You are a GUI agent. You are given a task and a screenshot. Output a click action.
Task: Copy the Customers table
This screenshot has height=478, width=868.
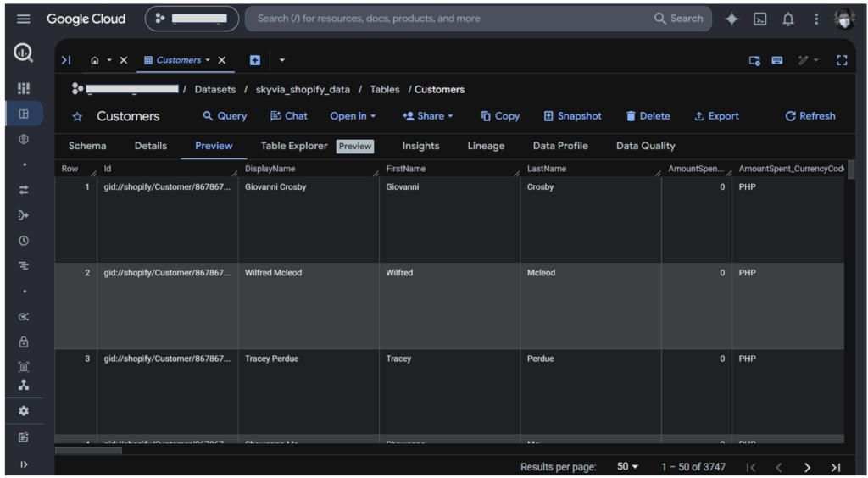point(500,116)
